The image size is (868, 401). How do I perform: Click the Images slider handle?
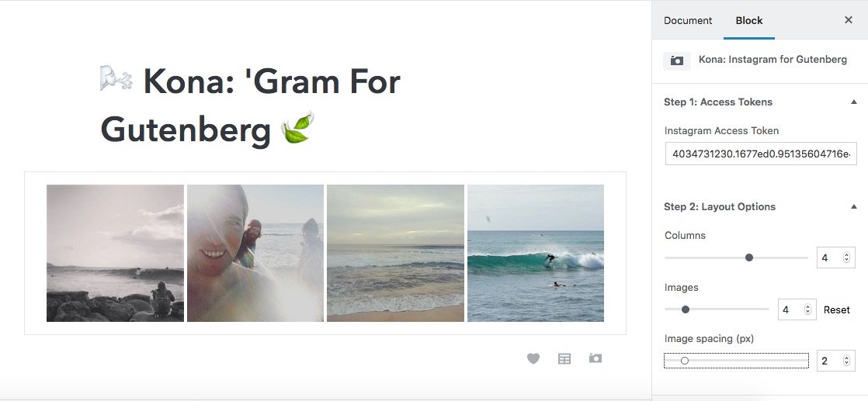(686, 309)
